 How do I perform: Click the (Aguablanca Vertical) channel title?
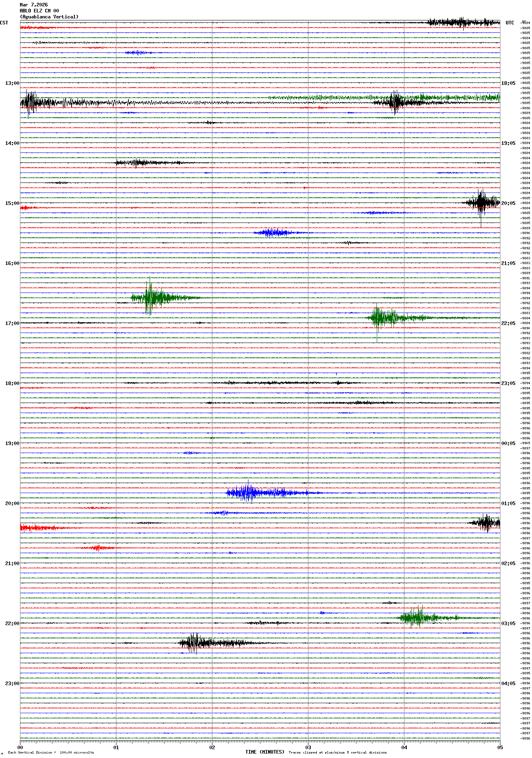click(49, 17)
